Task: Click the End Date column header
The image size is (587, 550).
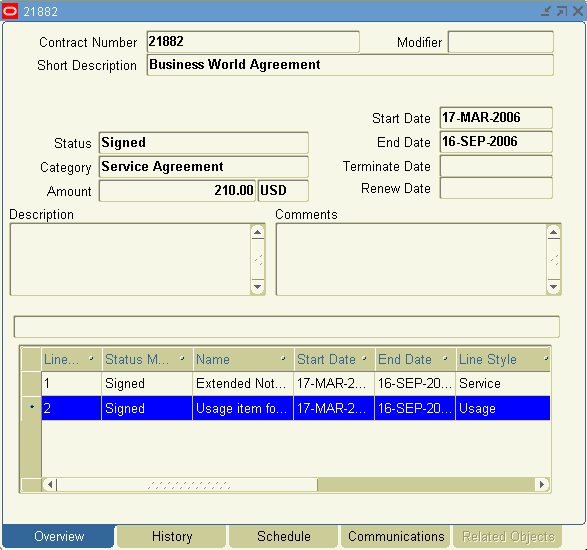Action: [415, 359]
